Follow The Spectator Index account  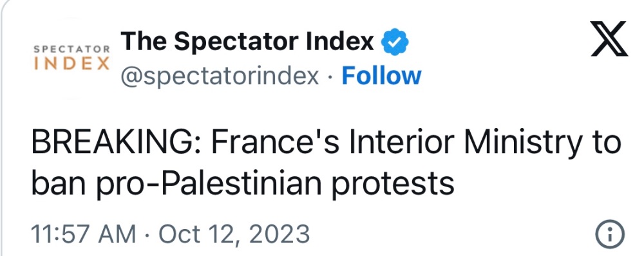(x=381, y=75)
